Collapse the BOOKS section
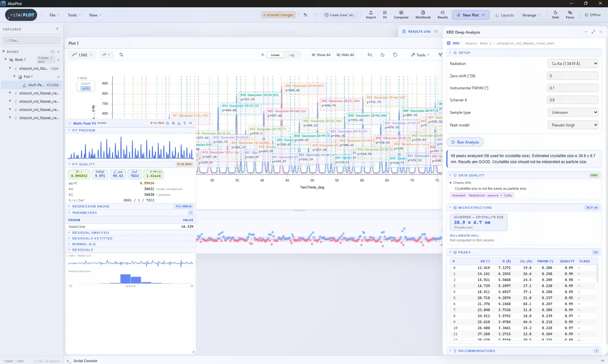The height and width of the screenshot is (364, 608). tap(3, 52)
